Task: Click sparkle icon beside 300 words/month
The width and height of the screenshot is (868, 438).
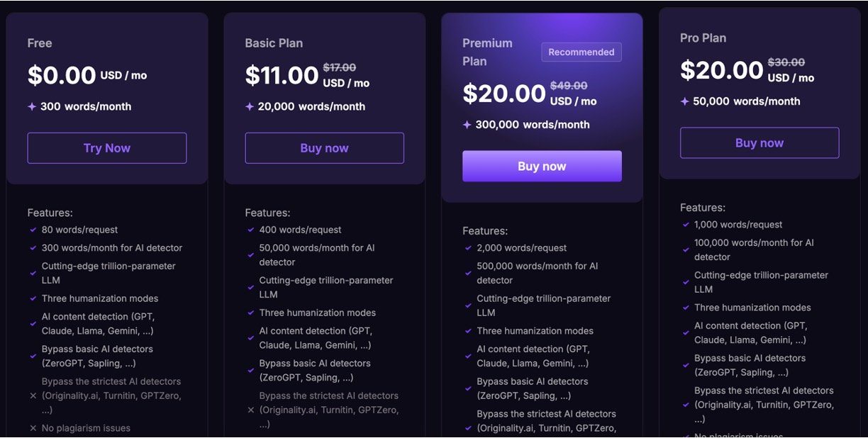Action: (x=32, y=106)
